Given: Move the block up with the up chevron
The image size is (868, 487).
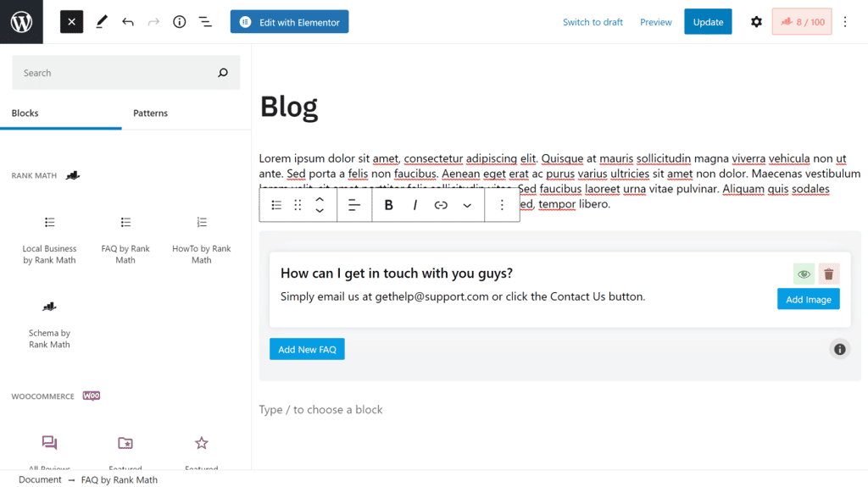Looking at the screenshot, I should pyautogui.click(x=320, y=199).
